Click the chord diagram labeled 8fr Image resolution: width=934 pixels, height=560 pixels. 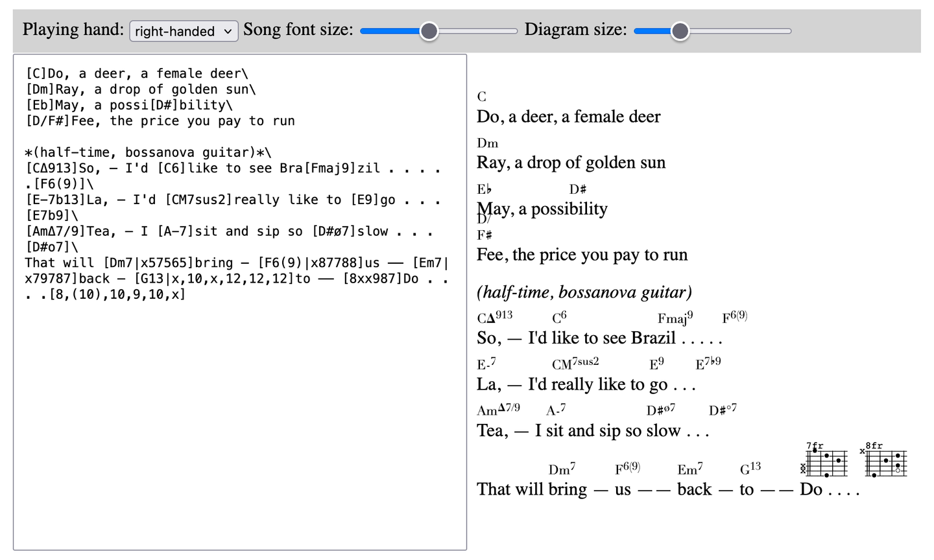pyautogui.click(x=887, y=460)
